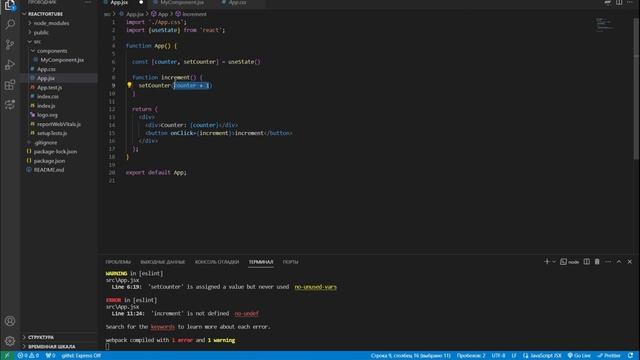Viewport: 640px width, 360px height.
Task: Click the remote window indicator in status bar
Action: tap(7, 356)
